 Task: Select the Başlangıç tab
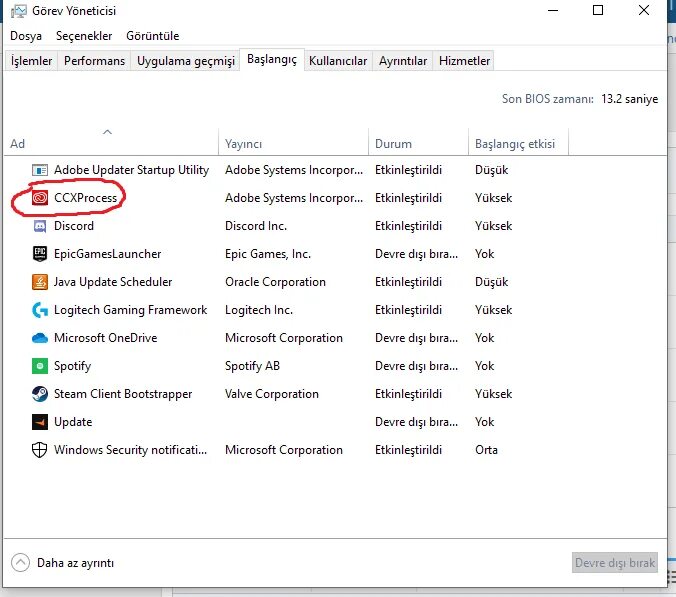(x=272, y=59)
